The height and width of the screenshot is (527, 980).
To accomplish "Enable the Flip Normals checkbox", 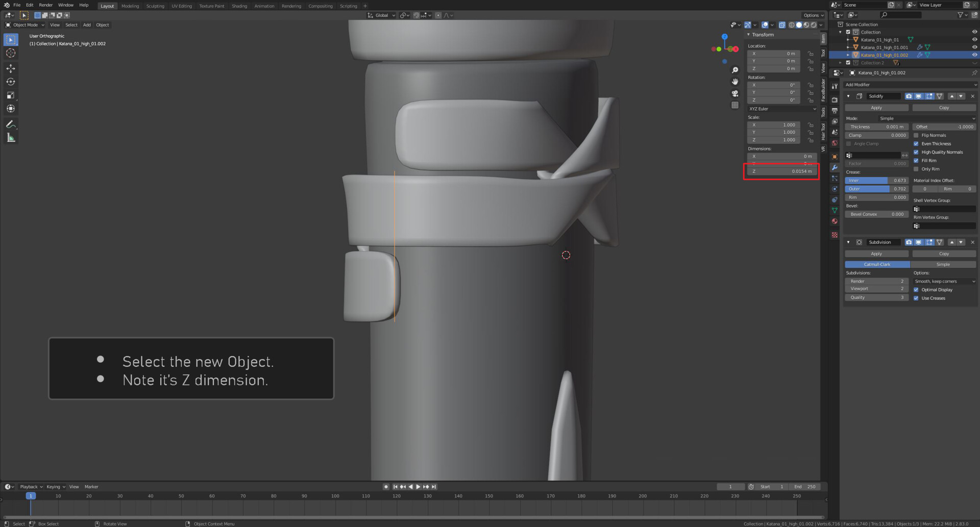I will [916, 135].
